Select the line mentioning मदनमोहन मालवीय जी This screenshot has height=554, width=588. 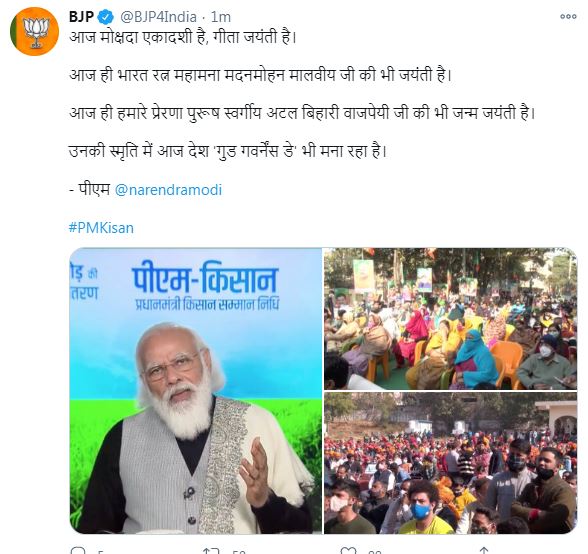coord(260,75)
